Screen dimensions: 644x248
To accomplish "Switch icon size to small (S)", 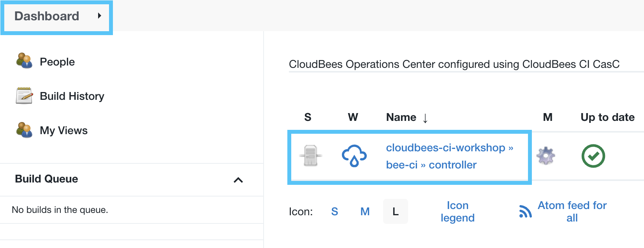I will pos(334,211).
